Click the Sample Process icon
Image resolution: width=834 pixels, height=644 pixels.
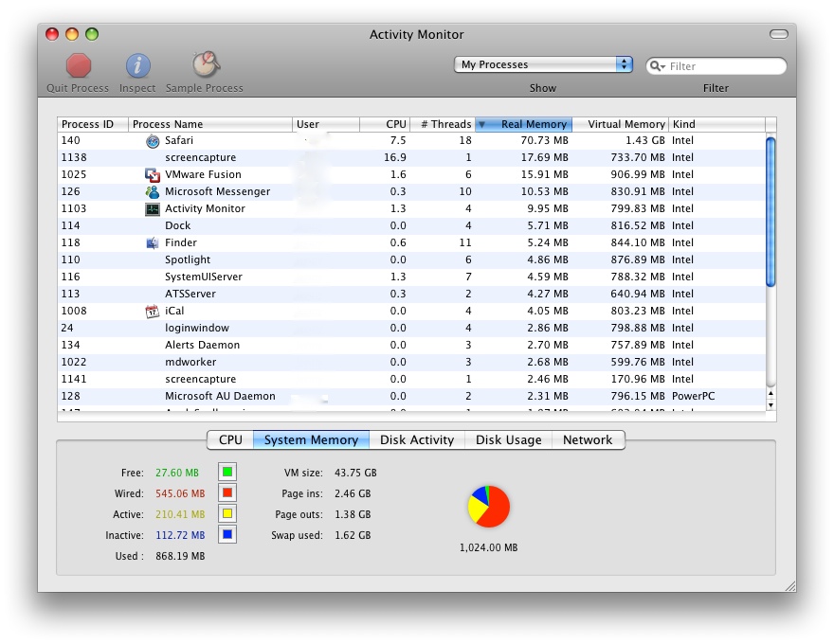click(x=206, y=64)
